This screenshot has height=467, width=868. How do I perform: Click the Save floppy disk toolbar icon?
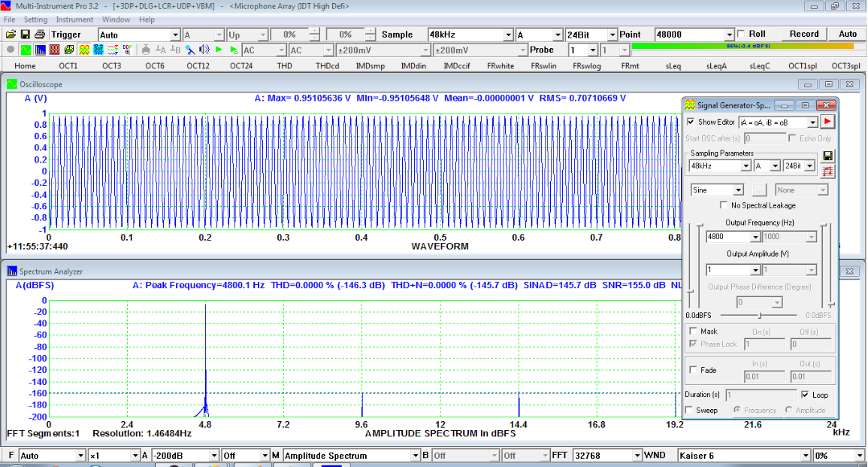click(26, 35)
